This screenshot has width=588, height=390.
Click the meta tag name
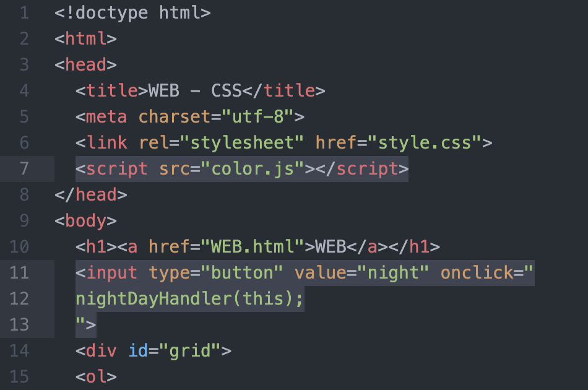[107, 117]
